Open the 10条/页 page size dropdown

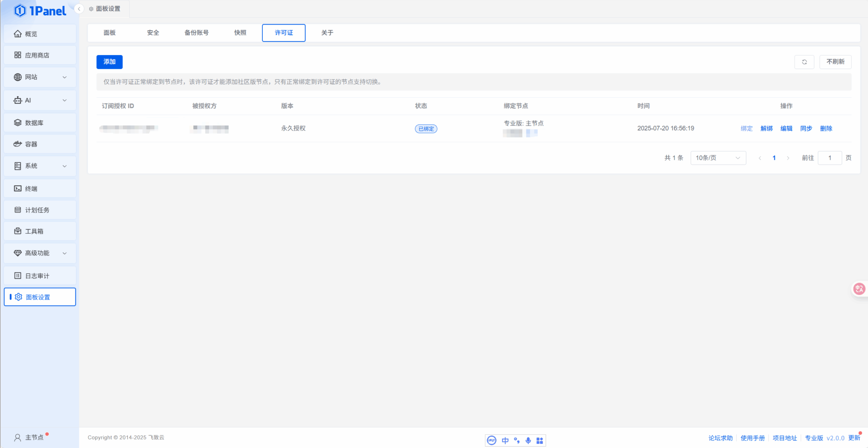(718, 158)
